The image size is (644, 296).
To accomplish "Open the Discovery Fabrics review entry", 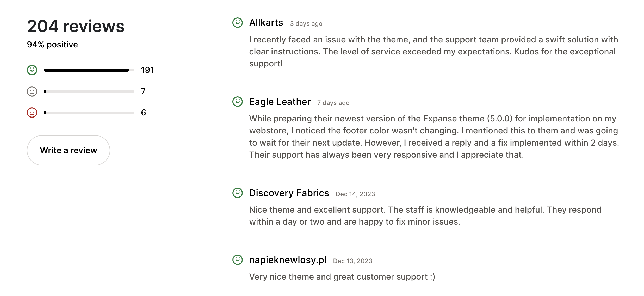I will coord(289,193).
